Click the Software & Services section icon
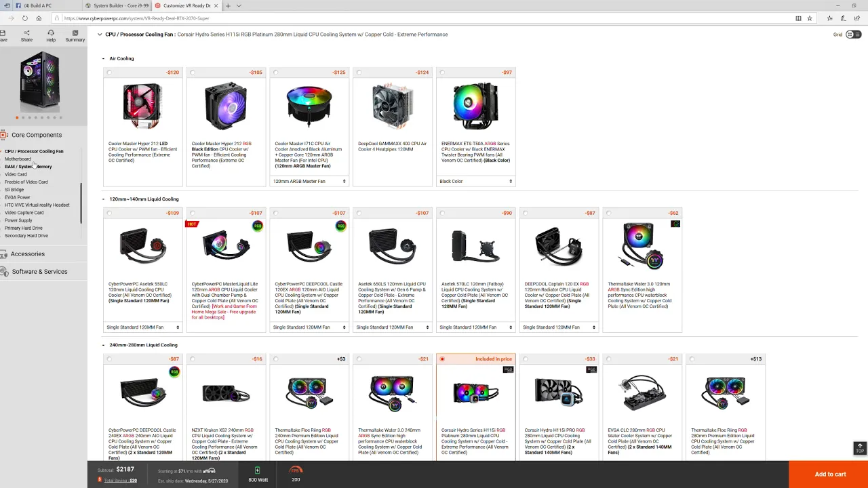 click(4, 271)
